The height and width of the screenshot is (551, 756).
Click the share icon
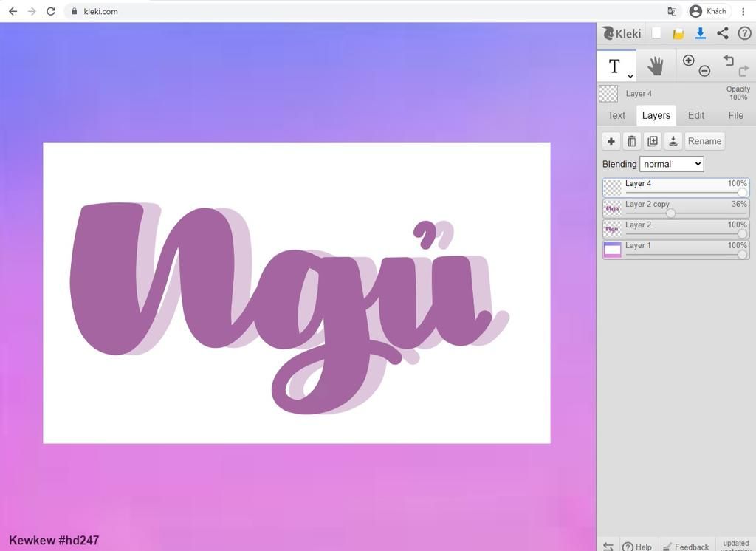tap(722, 33)
